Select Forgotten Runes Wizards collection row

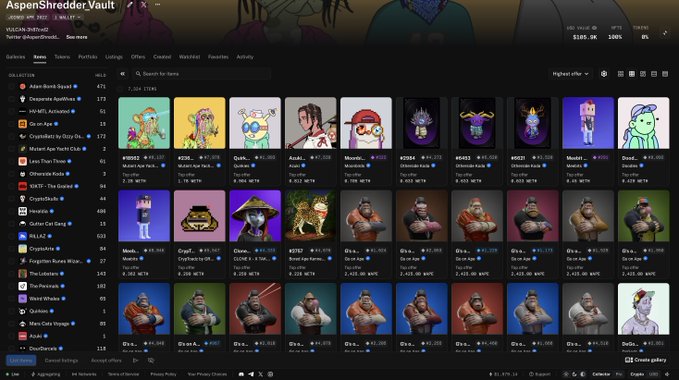tap(58, 261)
